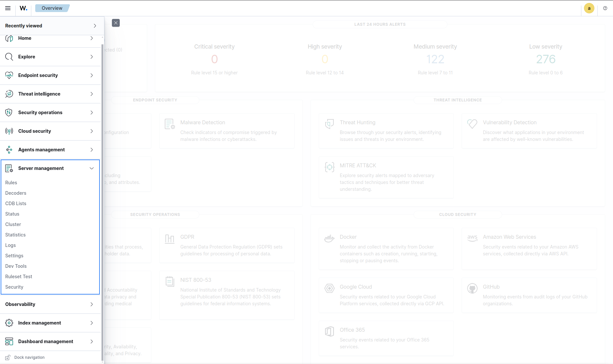Screen dimensions: 613x364
Task: Open the Malware Detection title
Action: (203, 123)
